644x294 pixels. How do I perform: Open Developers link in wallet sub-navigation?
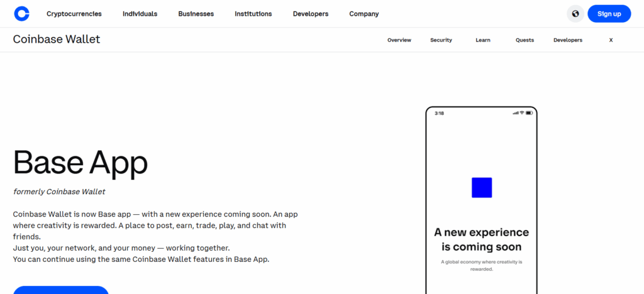[x=568, y=40]
